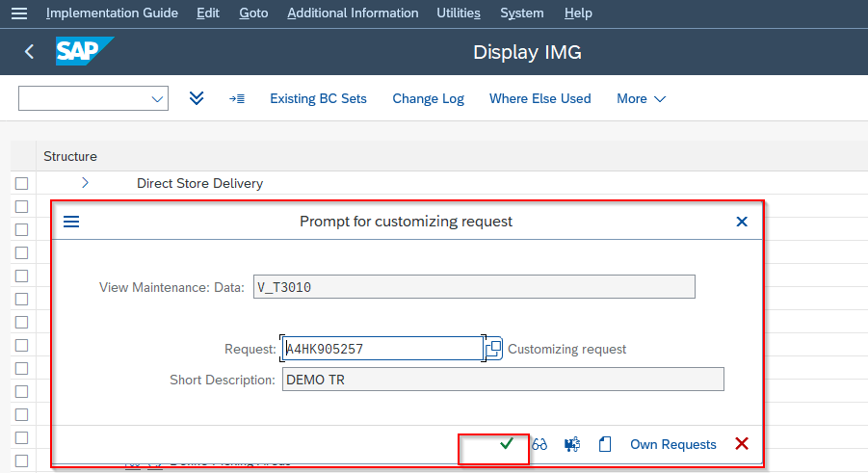Open the Utilities menu
The height and width of the screenshot is (473, 868).
coord(459,13)
